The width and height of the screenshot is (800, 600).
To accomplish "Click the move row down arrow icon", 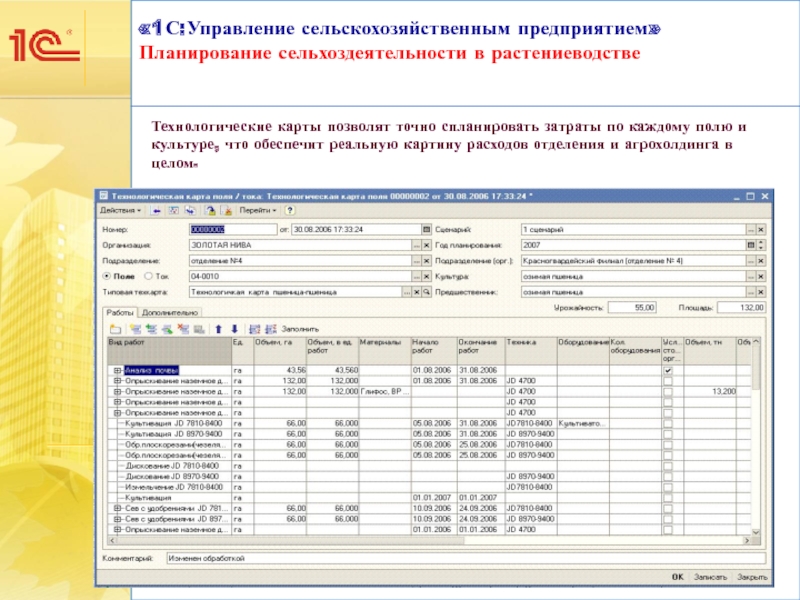I will [234, 327].
